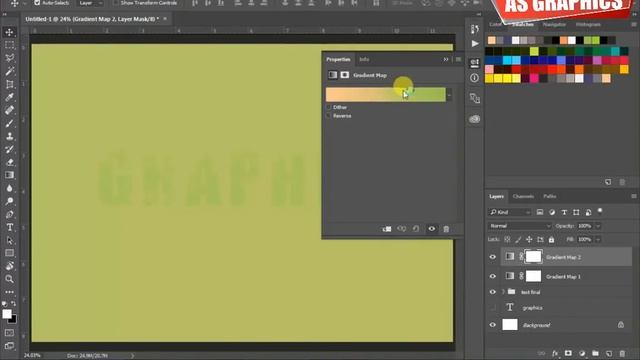
Task: Open the gradient picker dropdown arrow
Action: (449, 95)
